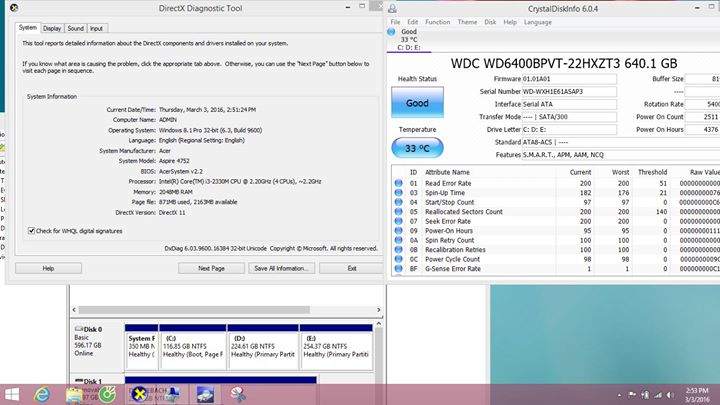Click the status circle beside Start/Stop Count
The height and width of the screenshot is (405, 720).
click(x=398, y=202)
